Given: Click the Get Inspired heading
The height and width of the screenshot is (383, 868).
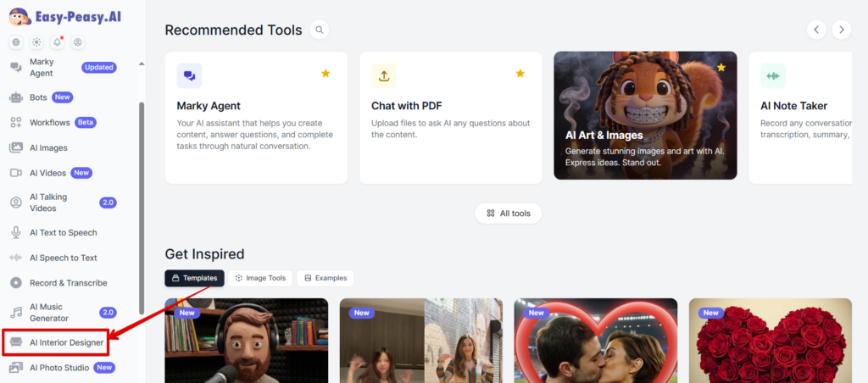Looking at the screenshot, I should coord(204,254).
